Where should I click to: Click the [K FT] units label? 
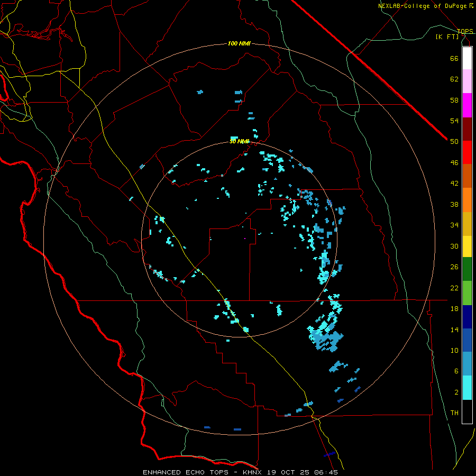tap(447, 36)
